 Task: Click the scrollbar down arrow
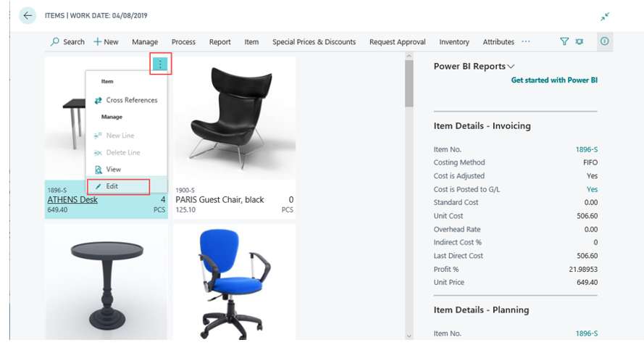tap(409, 336)
